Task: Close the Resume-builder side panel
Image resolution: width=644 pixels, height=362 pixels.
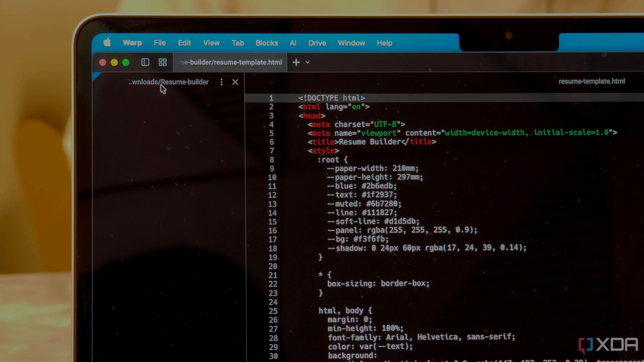Action: point(235,82)
